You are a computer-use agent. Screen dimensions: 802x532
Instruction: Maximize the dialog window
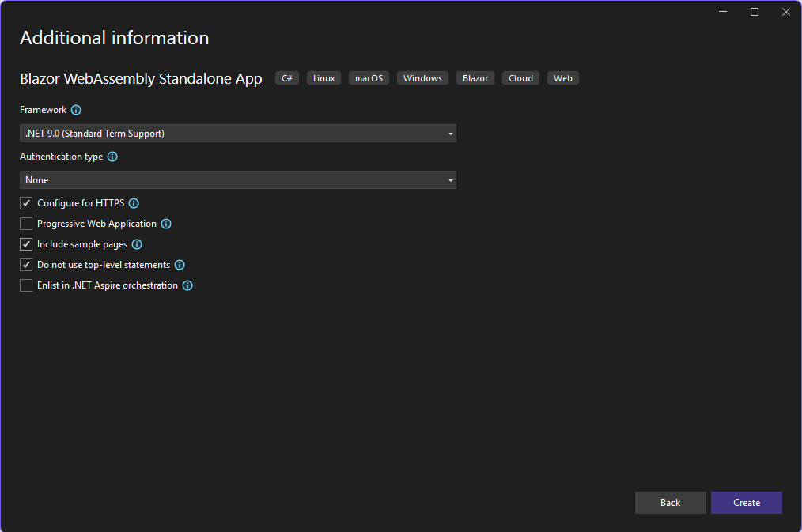(x=755, y=12)
